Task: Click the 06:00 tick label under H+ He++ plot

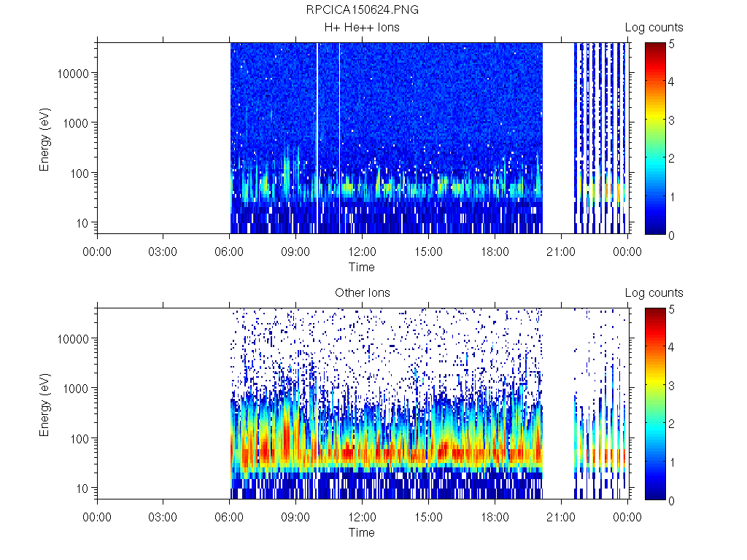Action: pyautogui.click(x=229, y=252)
